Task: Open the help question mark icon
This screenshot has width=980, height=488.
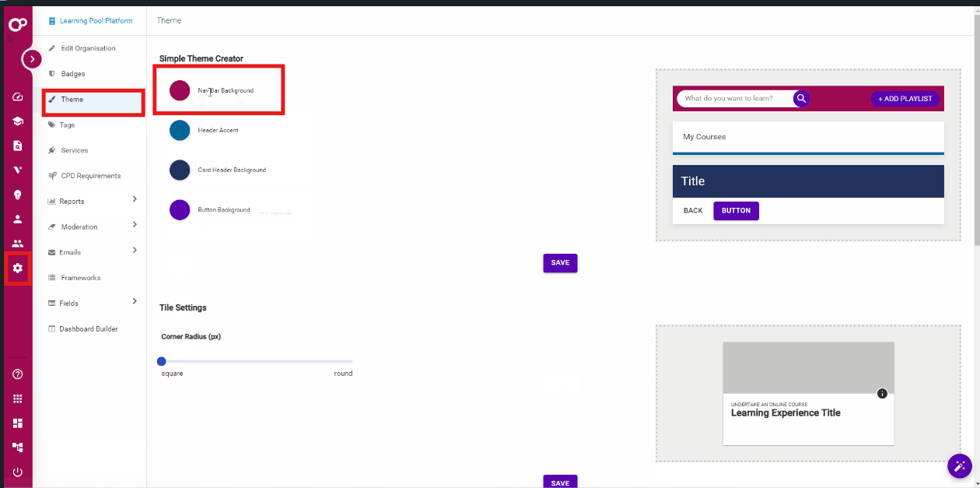Action: point(17,374)
